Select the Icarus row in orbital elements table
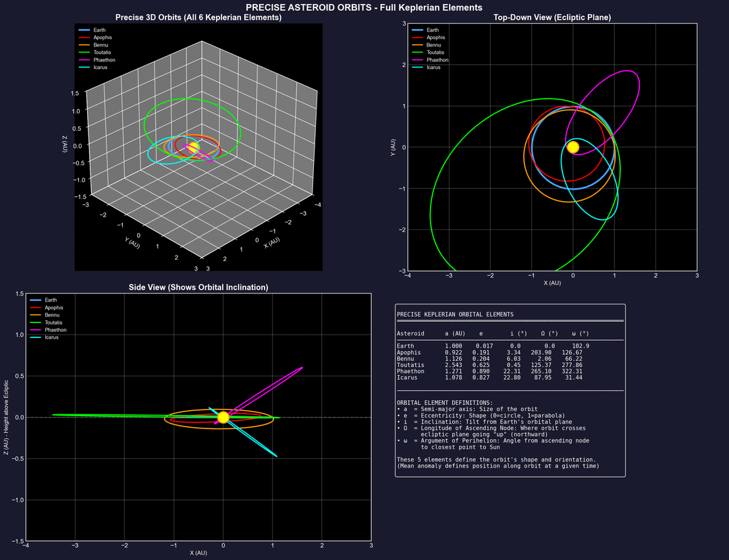 coord(493,378)
